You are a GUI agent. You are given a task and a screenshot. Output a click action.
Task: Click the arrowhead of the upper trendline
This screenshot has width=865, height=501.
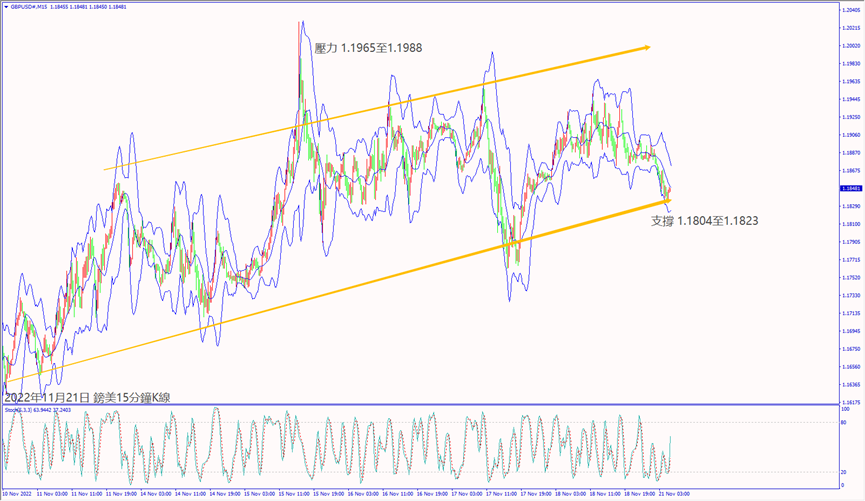pyautogui.click(x=648, y=46)
